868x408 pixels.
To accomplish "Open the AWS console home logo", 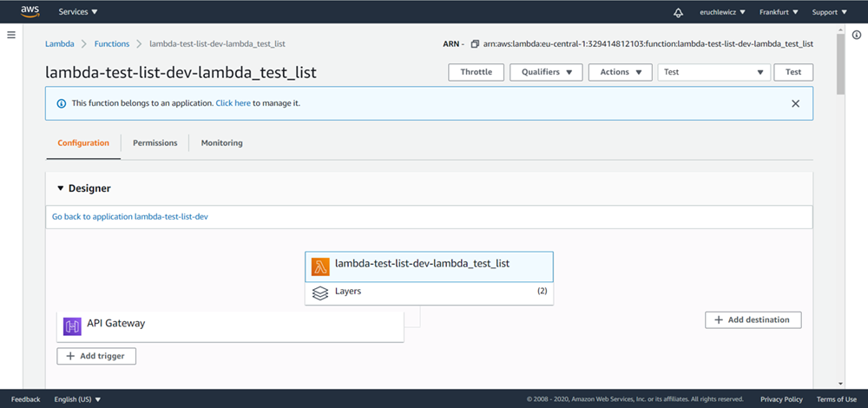I will [30, 11].
